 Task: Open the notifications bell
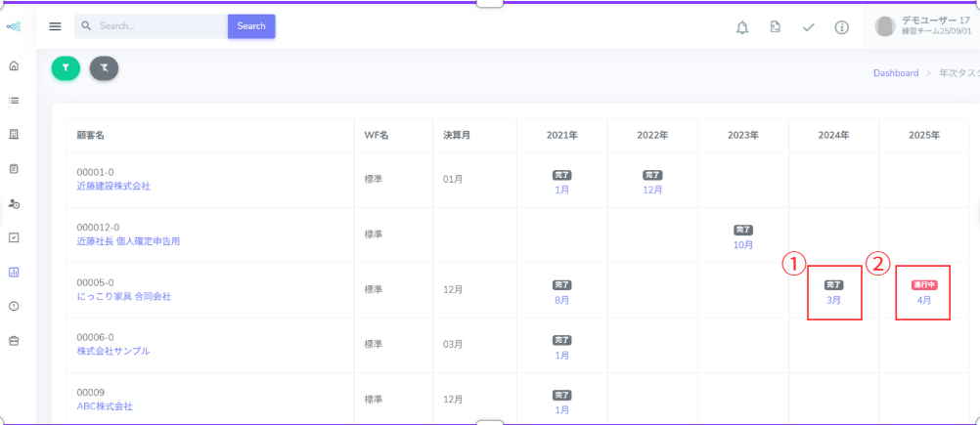coord(741,26)
